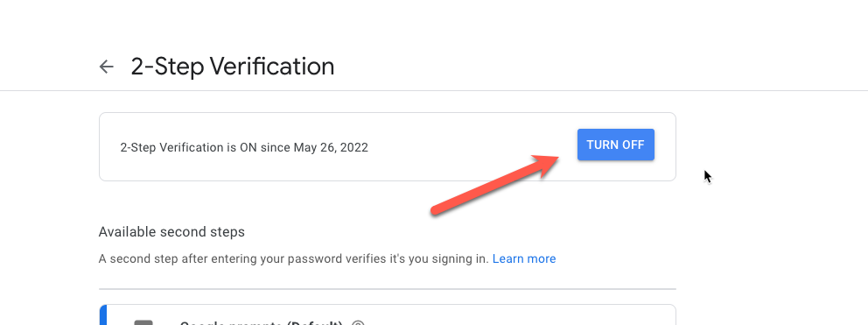Click the TURN OFF button

(x=616, y=145)
